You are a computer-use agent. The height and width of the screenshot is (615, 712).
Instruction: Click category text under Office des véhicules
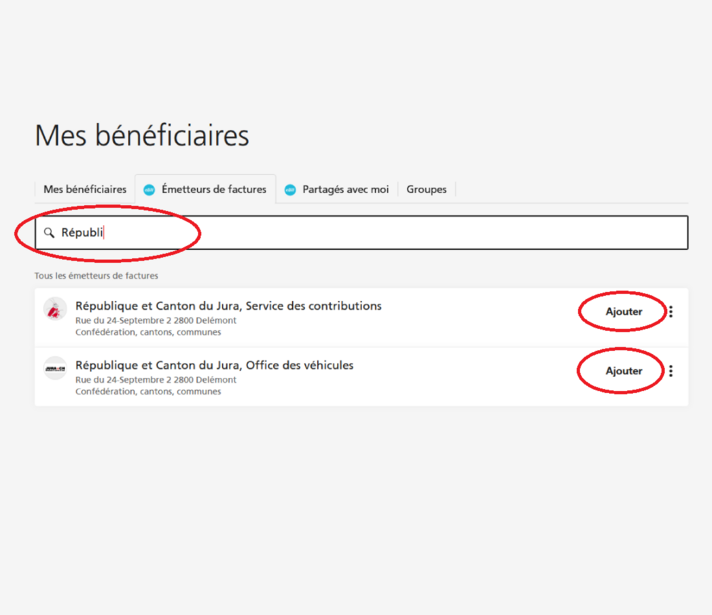pos(148,392)
